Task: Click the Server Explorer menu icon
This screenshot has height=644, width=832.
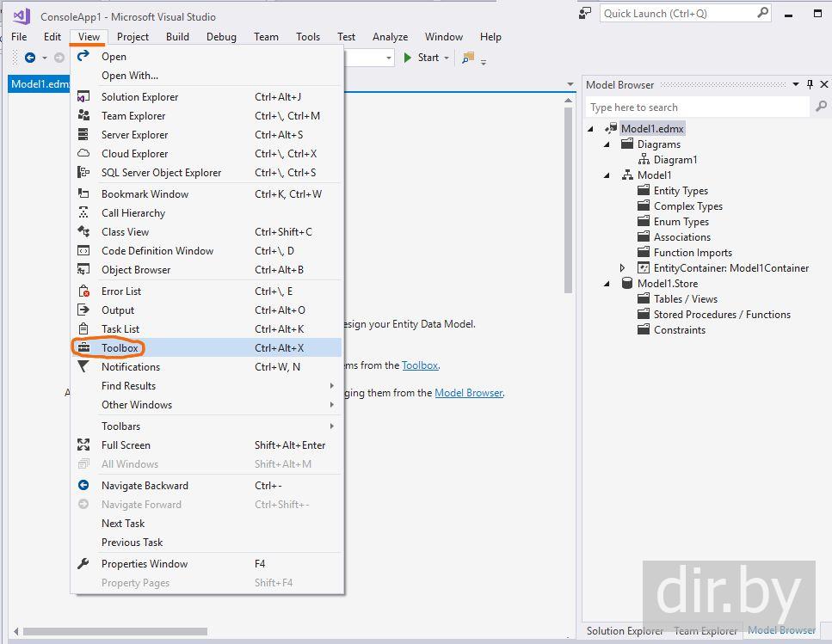Action: click(83, 135)
